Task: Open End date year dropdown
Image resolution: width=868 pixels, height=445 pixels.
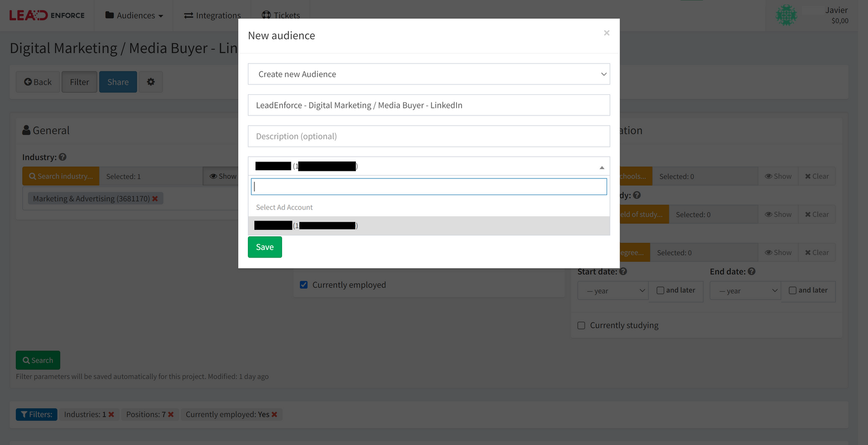Action: tap(745, 291)
